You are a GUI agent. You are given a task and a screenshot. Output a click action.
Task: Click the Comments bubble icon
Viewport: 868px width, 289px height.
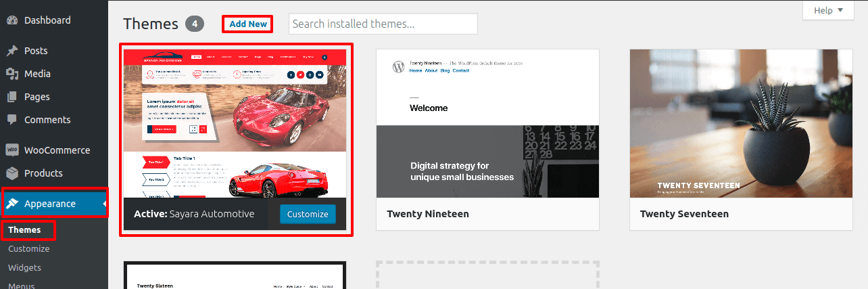pyautogui.click(x=11, y=120)
